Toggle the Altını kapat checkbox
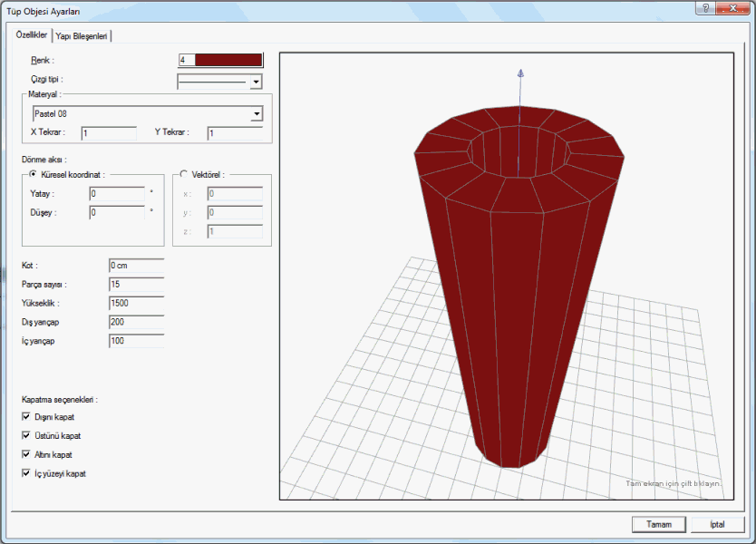The height and width of the screenshot is (544, 756). 26,454
